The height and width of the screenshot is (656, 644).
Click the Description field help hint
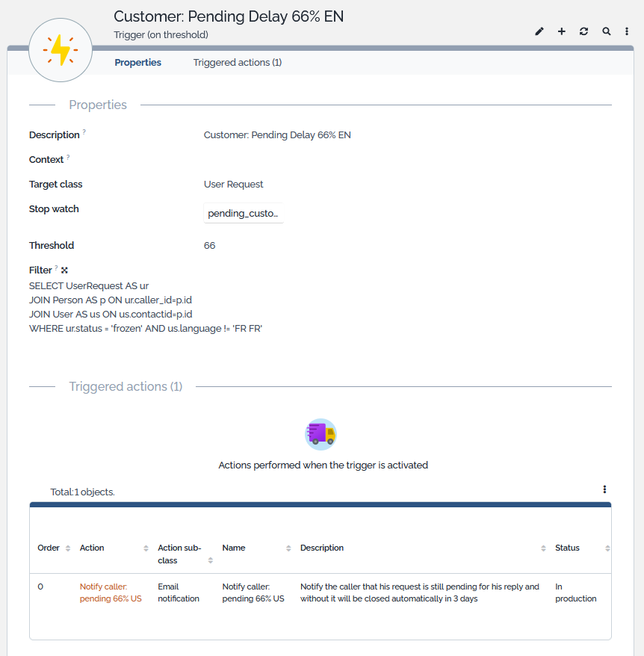click(84, 132)
